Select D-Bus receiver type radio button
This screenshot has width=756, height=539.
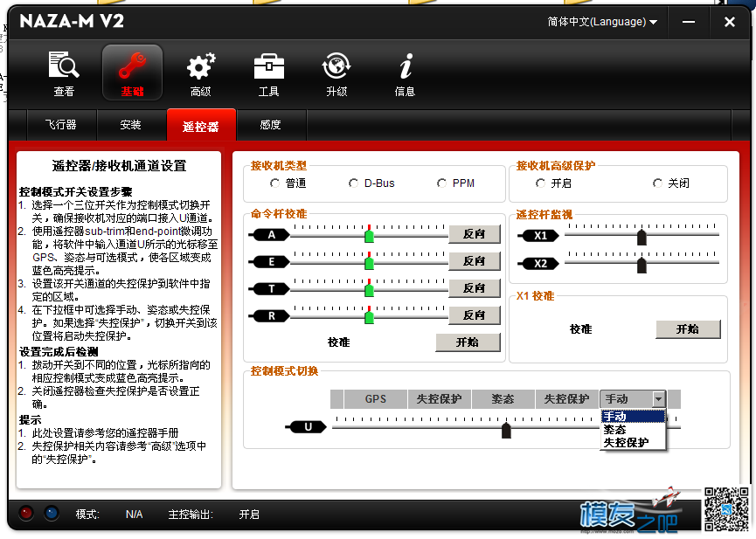pyautogui.click(x=353, y=183)
